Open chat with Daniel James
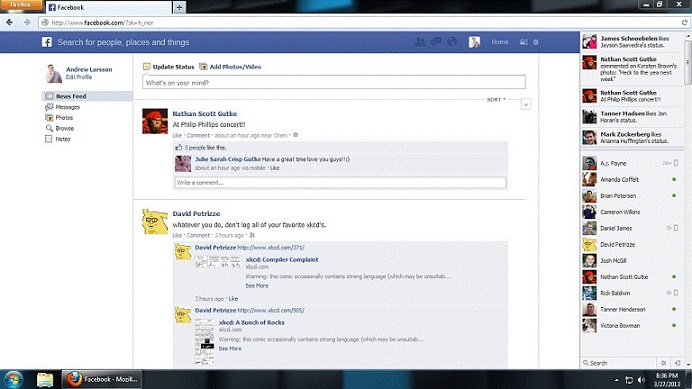 (x=632, y=228)
